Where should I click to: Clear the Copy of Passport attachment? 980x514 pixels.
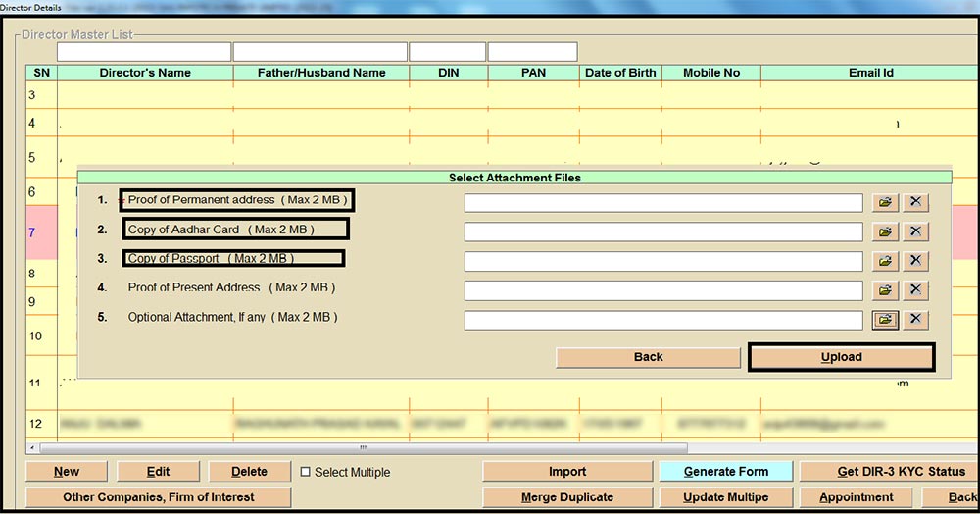915,261
